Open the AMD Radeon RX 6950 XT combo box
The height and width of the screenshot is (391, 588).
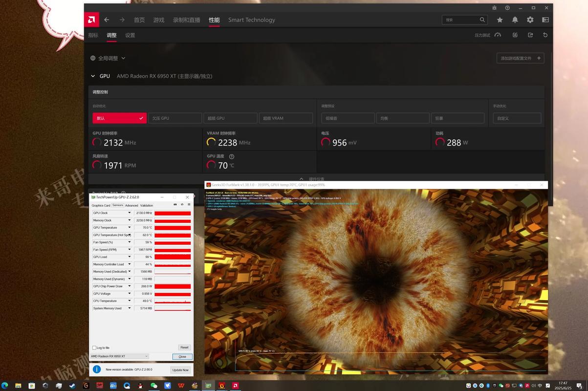[119, 356]
